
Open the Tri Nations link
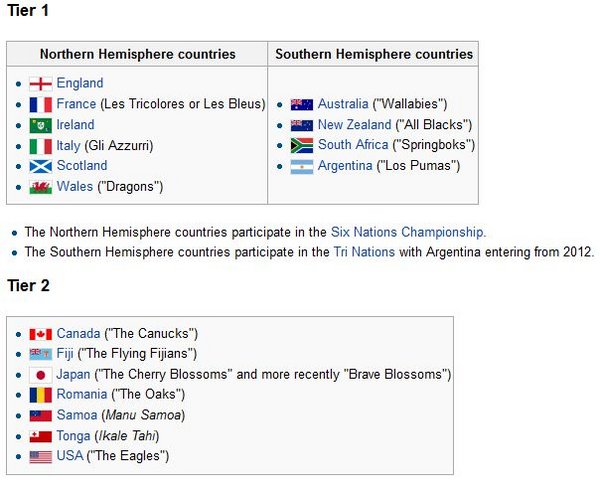tap(364, 252)
